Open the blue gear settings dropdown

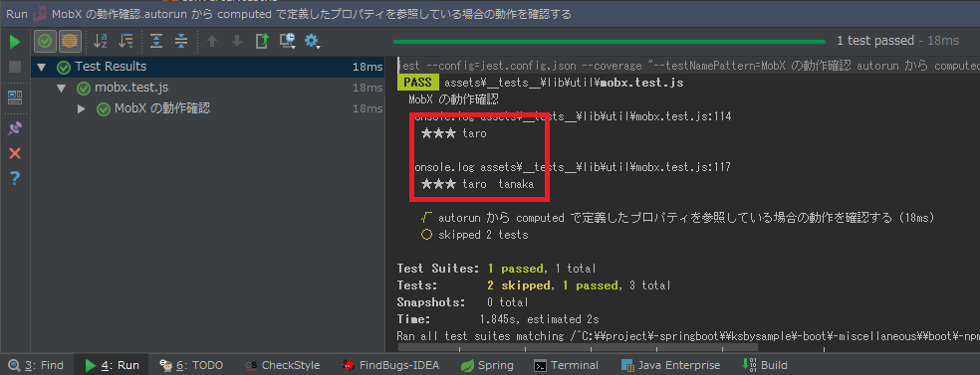312,41
